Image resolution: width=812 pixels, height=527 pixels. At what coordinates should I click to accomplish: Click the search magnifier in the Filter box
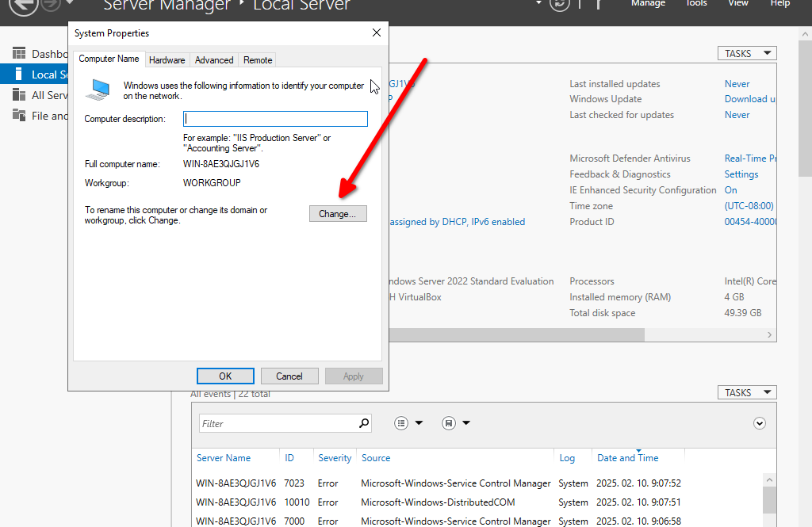tap(364, 423)
